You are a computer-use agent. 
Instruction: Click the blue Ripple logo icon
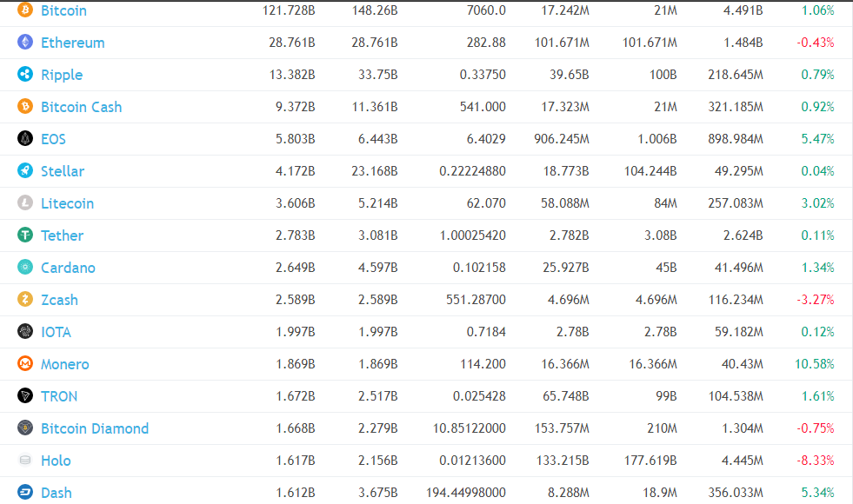point(25,75)
